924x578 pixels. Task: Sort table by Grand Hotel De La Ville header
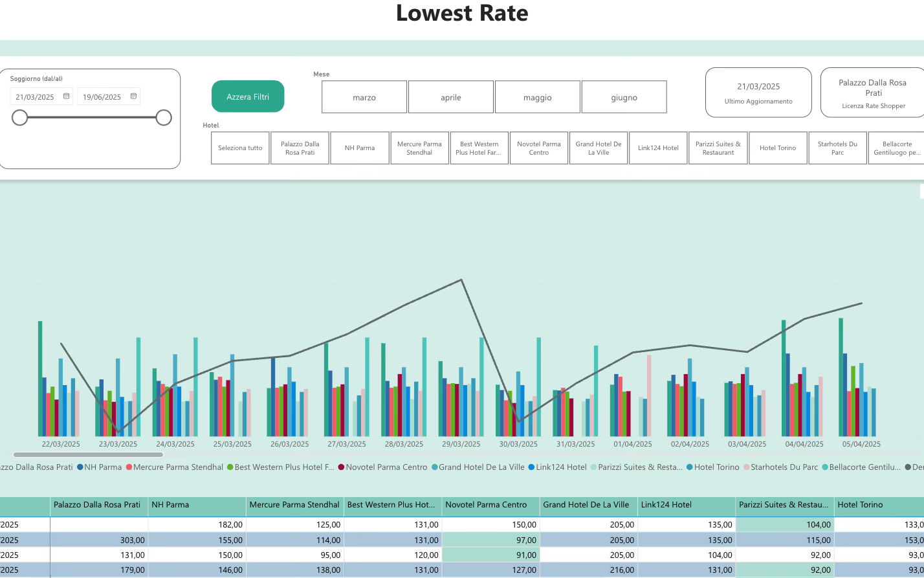pos(589,506)
